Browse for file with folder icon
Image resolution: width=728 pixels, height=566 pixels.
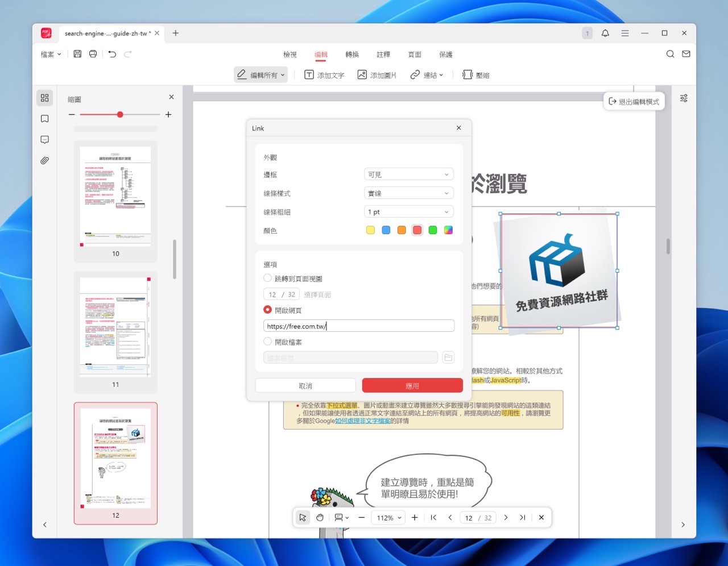click(448, 357)
